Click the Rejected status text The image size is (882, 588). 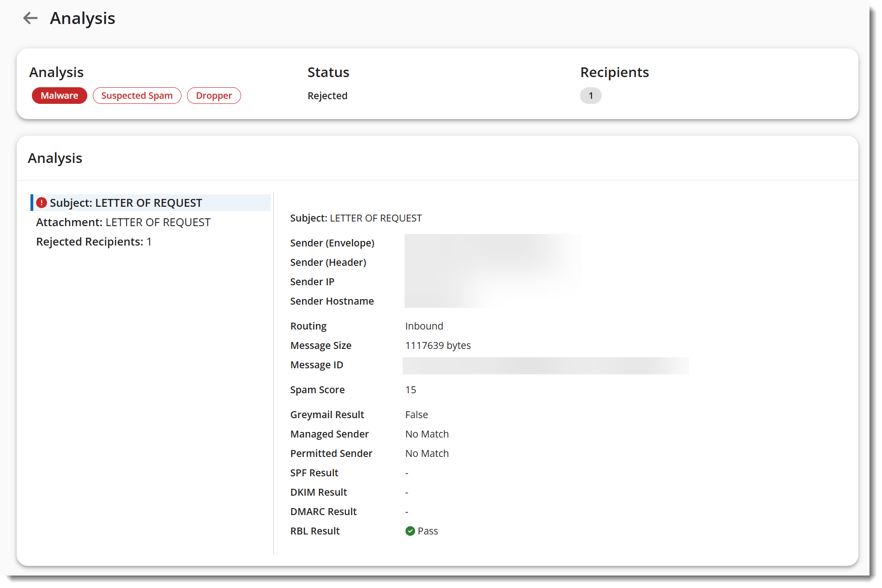coord(327,96)
